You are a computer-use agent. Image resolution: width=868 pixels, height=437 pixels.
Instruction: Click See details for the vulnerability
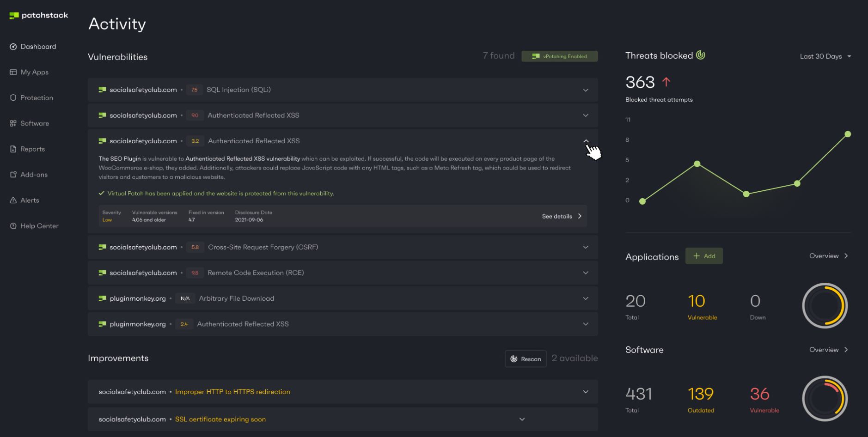562,216
